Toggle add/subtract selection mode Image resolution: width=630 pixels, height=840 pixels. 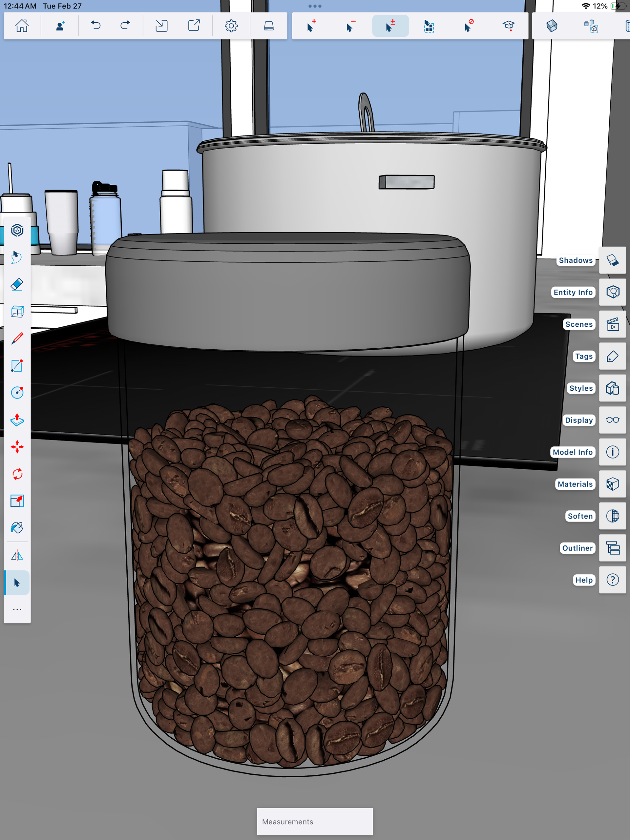tap(390, 26)
